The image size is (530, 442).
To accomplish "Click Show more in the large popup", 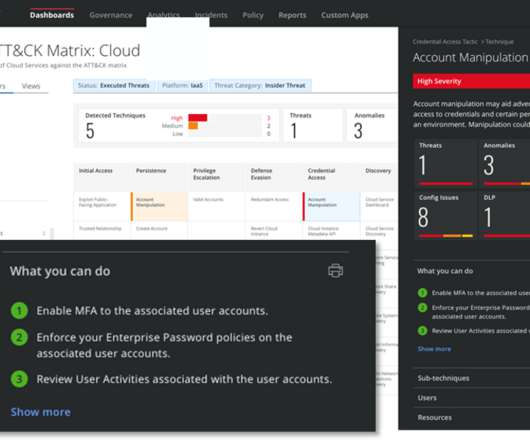I will point(41,412).
